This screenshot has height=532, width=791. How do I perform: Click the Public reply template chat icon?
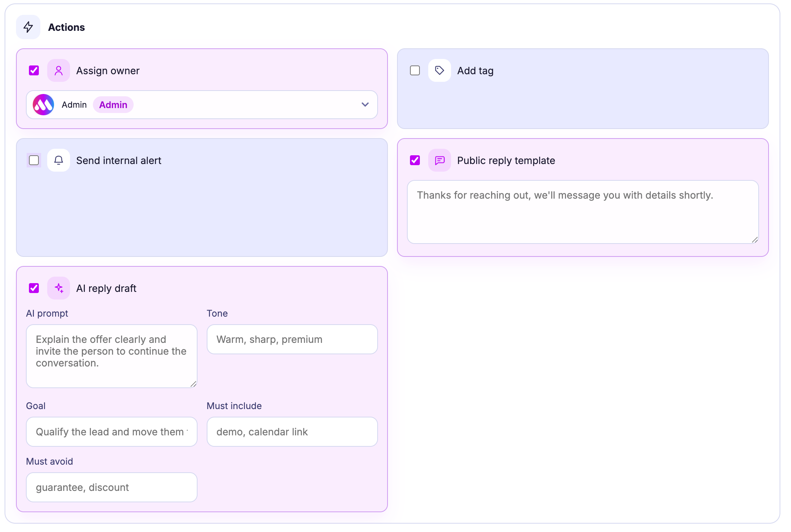(440, 160)
